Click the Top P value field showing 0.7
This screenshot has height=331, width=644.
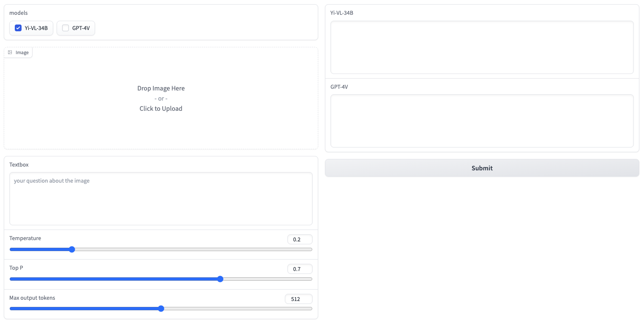(300, 269)
